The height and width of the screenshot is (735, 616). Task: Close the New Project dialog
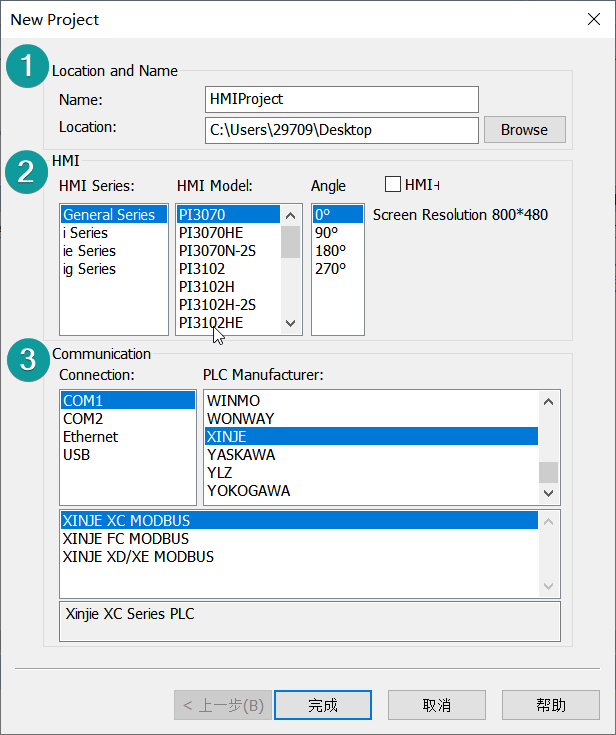594,19
